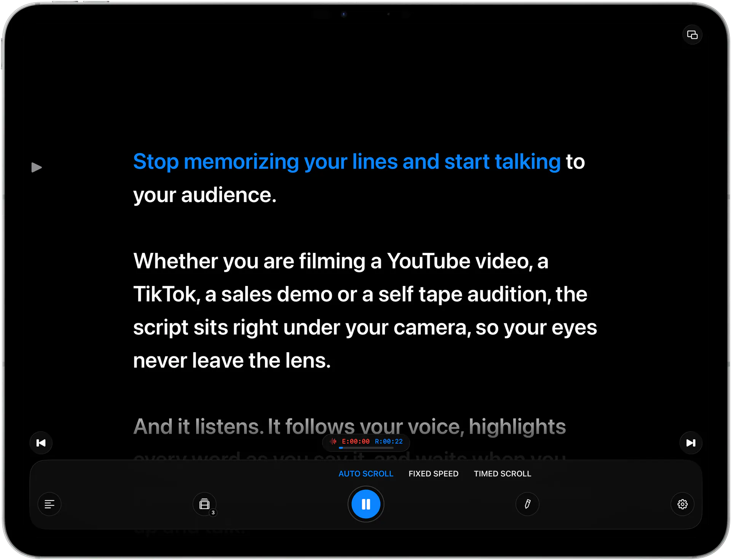Click the progress bar under the timer
The width and height of the screenshot is (731, 560).
pos(366,448)
